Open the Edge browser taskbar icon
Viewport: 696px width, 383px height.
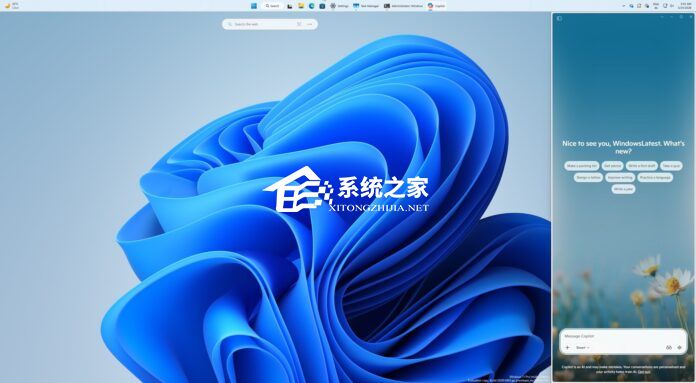point(312,6)
